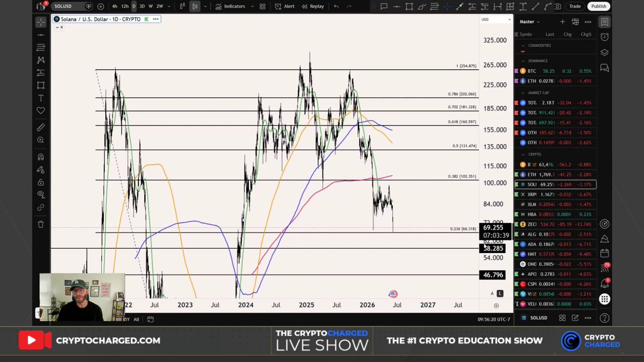The height and width of the screenshot is (362, 644).
Task: Click the add symbol plus button
Action: click(100, 6)
